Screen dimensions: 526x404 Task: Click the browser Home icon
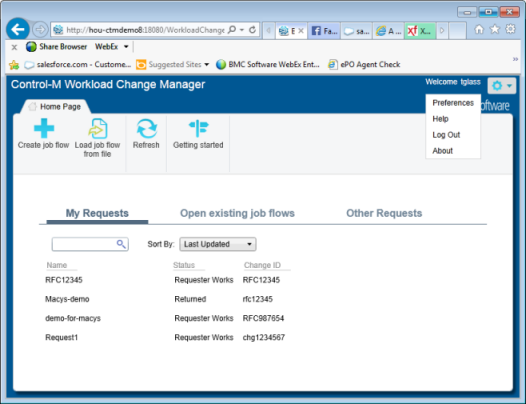(479, 30)
